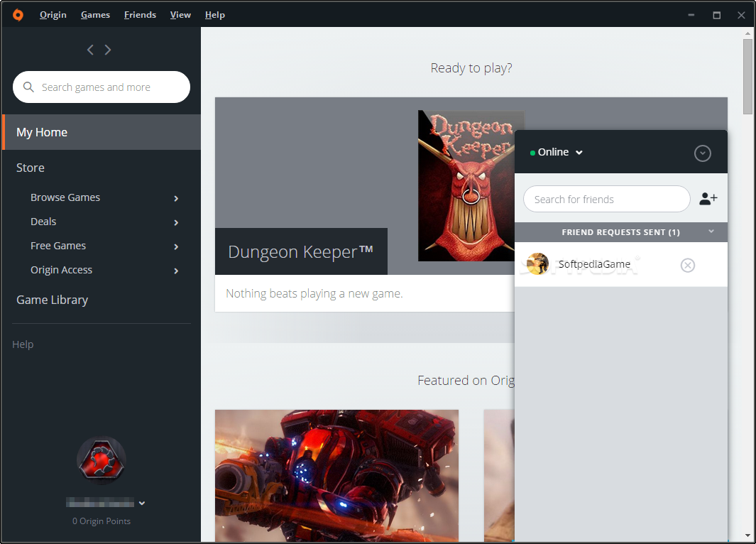Click Free Games link
Viewport: 756px width, 544px height.
coord(58,246)
